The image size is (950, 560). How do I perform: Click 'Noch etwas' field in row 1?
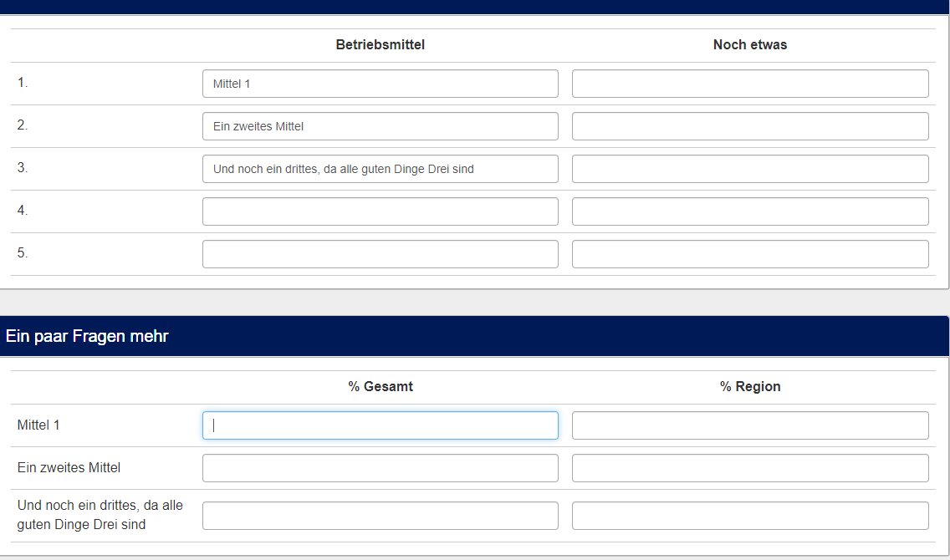click(x=749, y=84)
